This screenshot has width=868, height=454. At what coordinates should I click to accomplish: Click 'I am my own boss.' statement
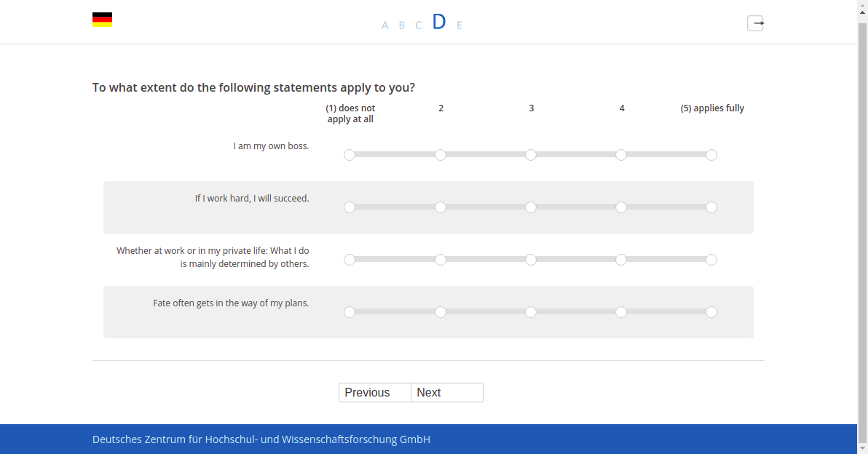pos(271,146)
